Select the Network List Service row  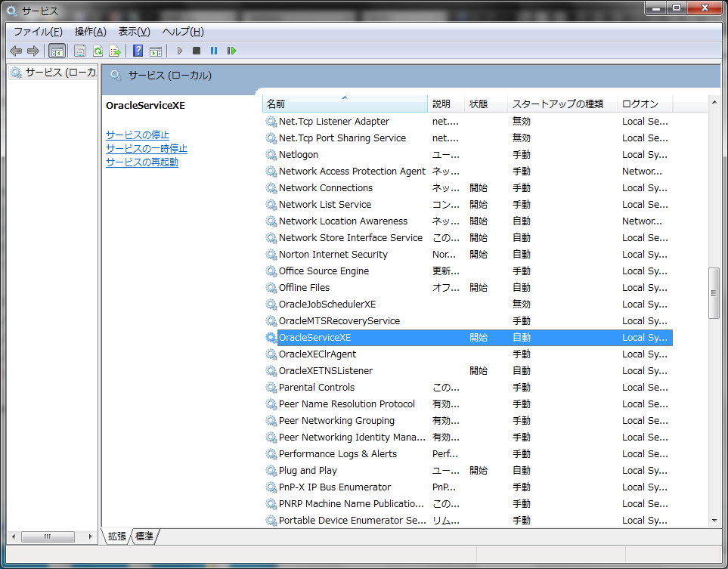pos(468,204)
